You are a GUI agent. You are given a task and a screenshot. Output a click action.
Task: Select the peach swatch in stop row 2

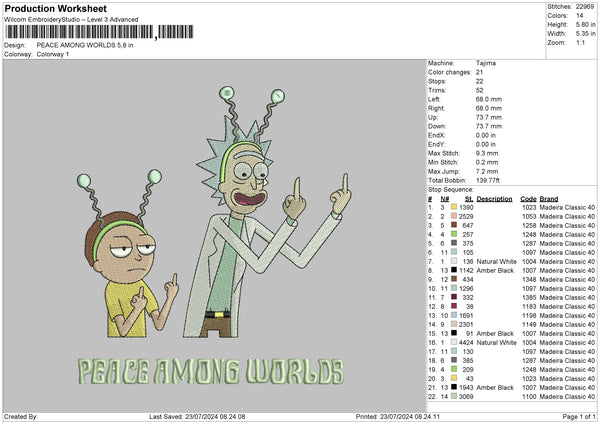click(x=454, y=216)
